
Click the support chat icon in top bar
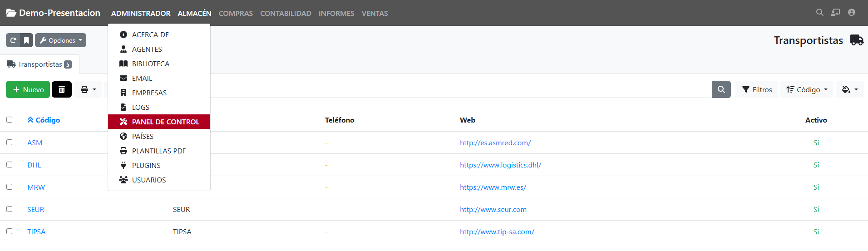[x=835, y=13]
